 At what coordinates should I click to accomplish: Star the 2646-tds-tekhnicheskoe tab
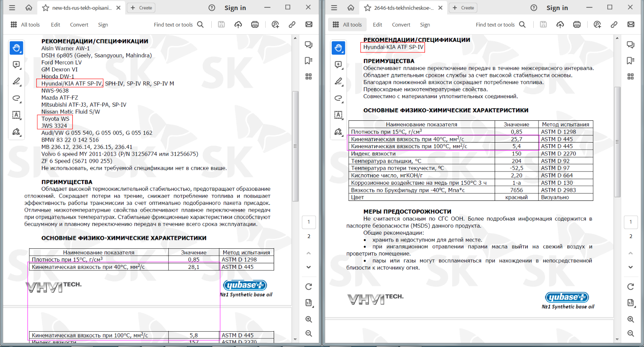[367, 8]
